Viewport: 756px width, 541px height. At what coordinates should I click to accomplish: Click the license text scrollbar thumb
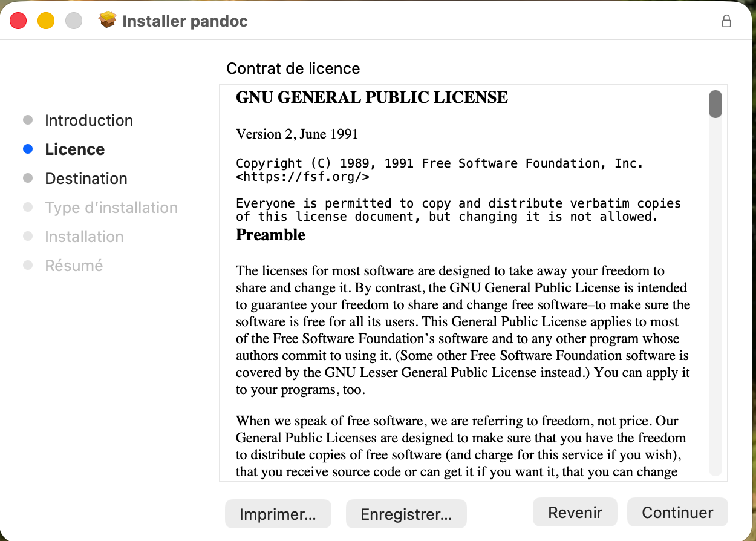[x=715, y=104]
